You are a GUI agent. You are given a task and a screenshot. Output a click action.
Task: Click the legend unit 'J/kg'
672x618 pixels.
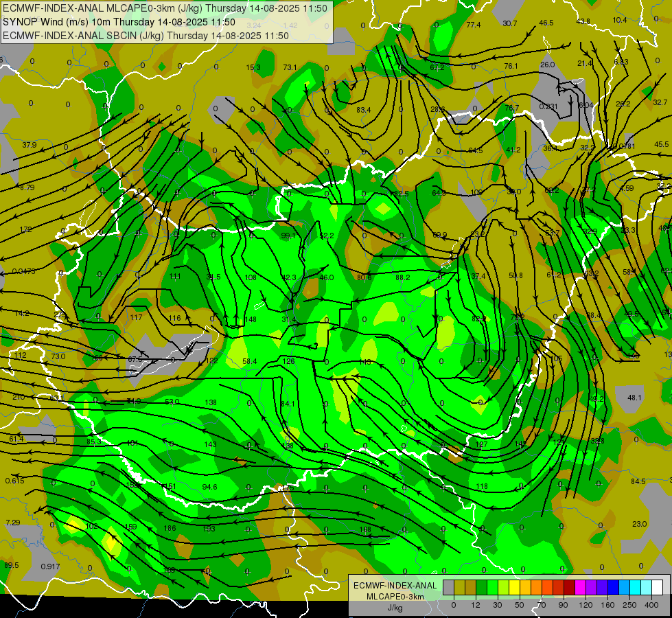(x=395, y=607)
